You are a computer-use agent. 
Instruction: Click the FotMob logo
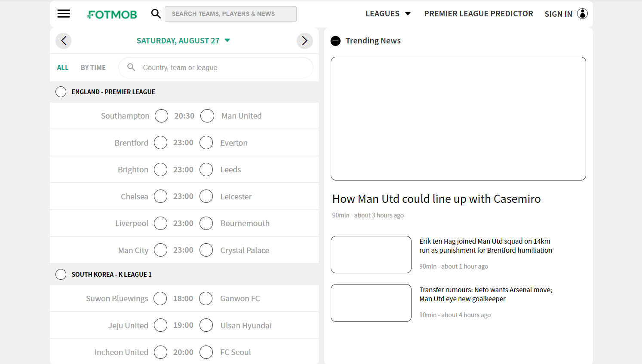pos(112,14)
